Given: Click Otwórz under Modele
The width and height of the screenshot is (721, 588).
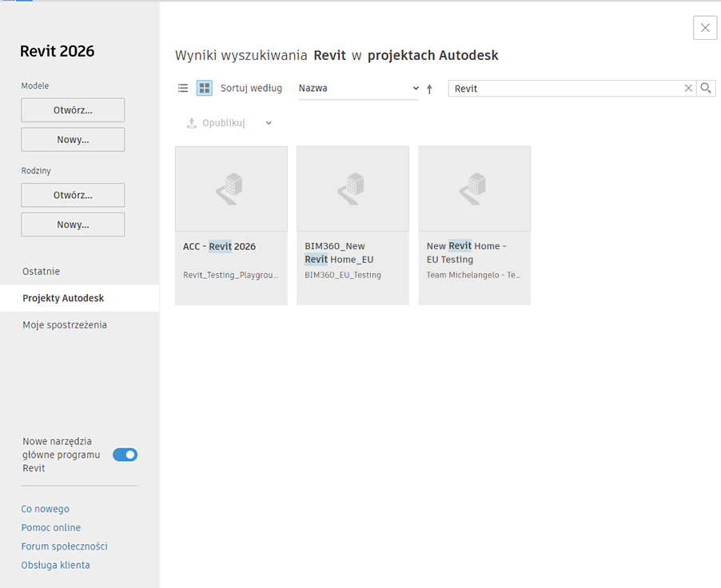Looking at the screenshot, I should (x=73, y=110).
